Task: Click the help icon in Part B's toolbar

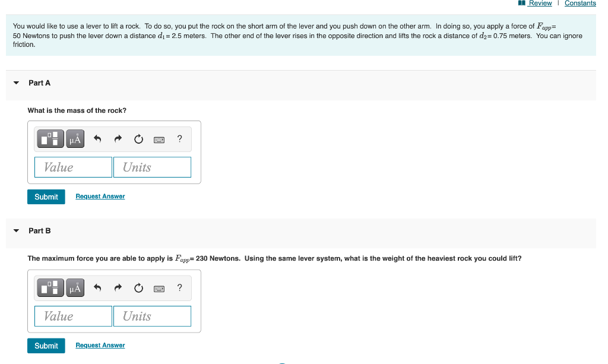Action: [179, 287]
